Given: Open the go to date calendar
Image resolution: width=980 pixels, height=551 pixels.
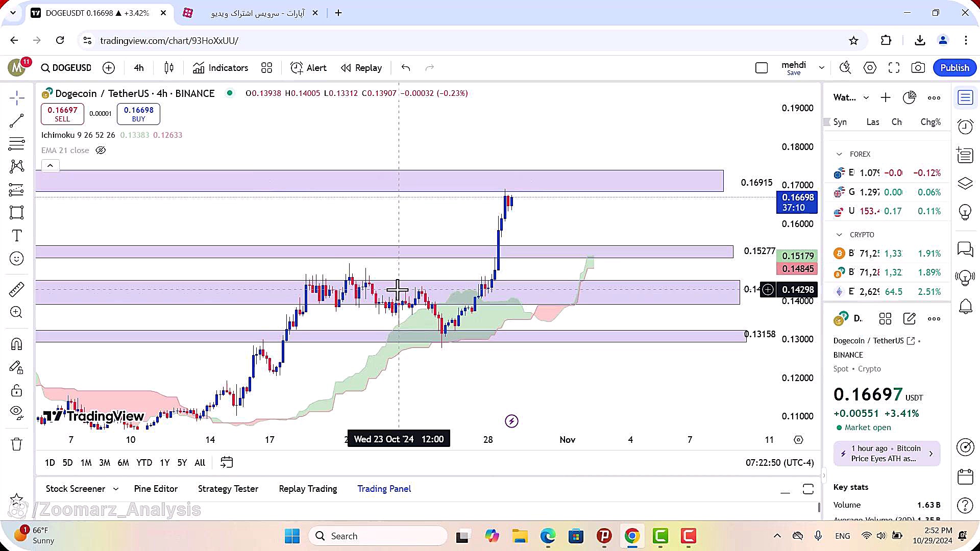Looking at the screenshot, I should click(226, 463).
